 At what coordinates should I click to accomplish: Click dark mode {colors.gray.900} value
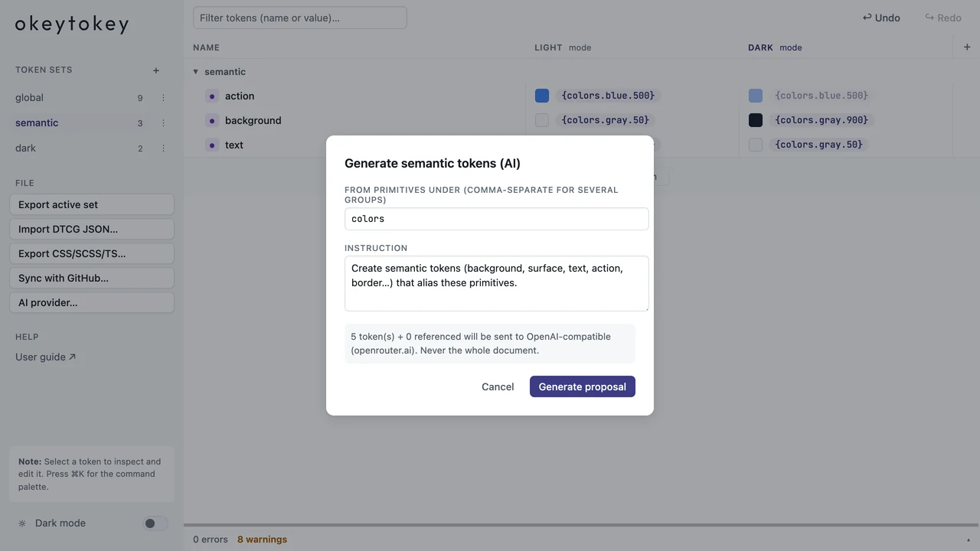822,120
